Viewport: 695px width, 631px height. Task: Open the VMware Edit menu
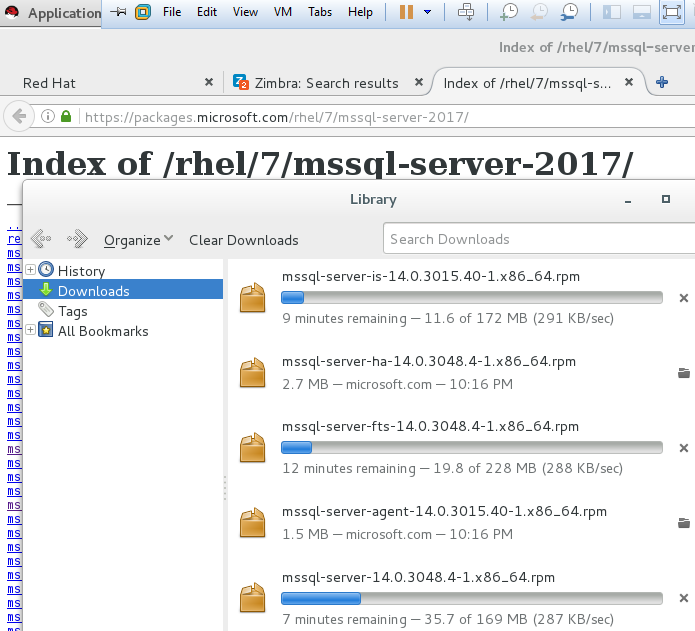(207, 12)
